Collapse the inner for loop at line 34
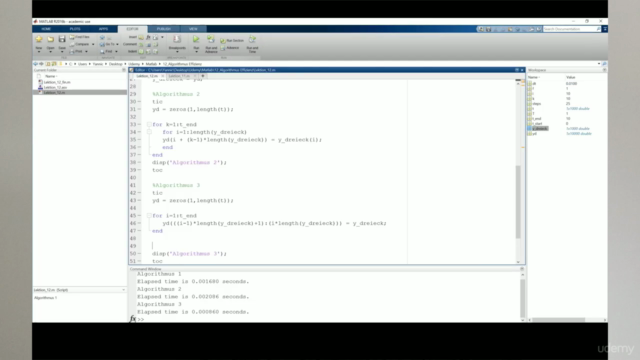Screen dimensions: 640x360 [149, 132]
